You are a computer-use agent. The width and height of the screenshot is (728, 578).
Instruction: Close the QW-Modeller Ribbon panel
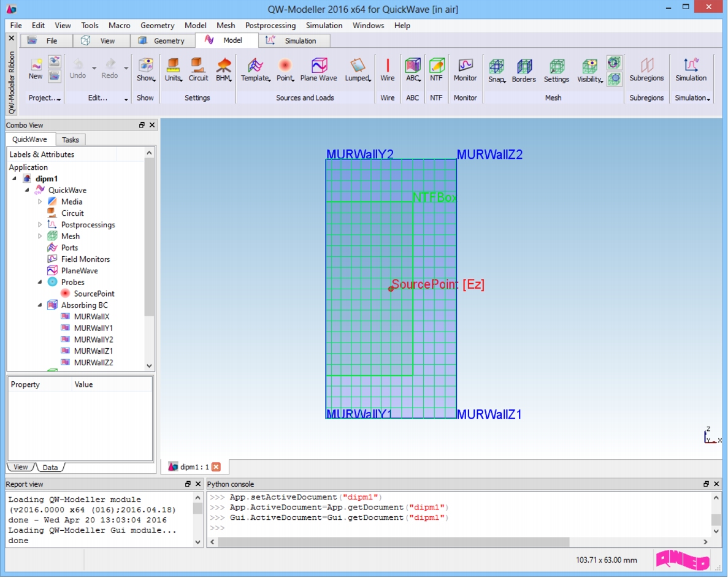click(12, 38)
